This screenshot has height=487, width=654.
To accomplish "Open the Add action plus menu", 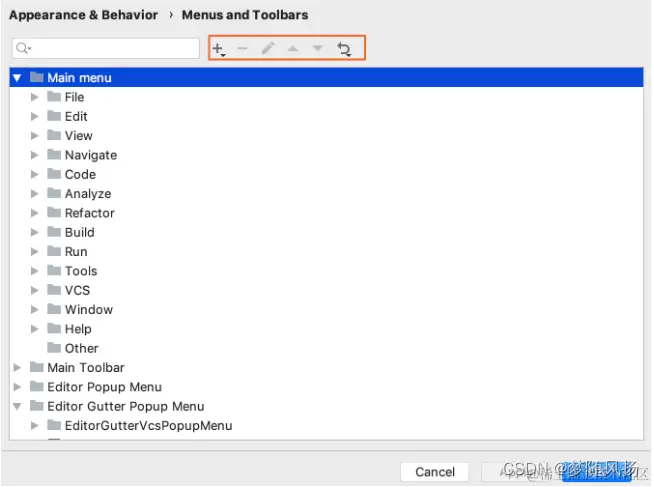I will click(x=219, y=49).
